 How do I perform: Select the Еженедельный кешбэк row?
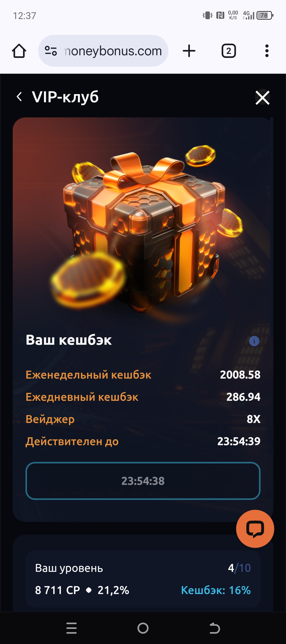[x=143, y=375]
